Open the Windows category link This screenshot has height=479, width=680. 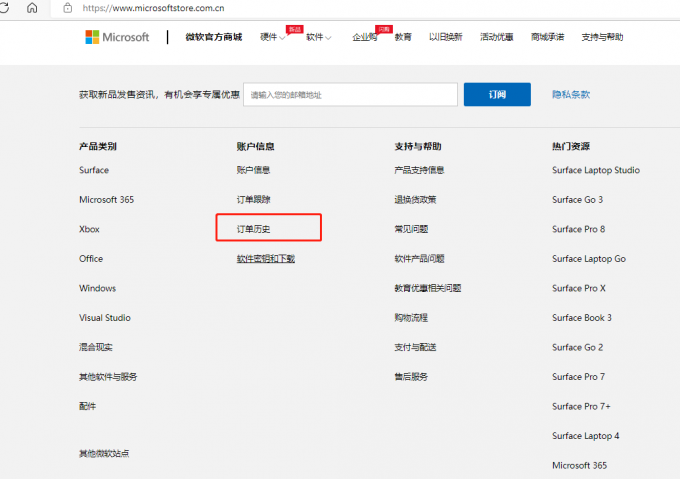(97, 288)
